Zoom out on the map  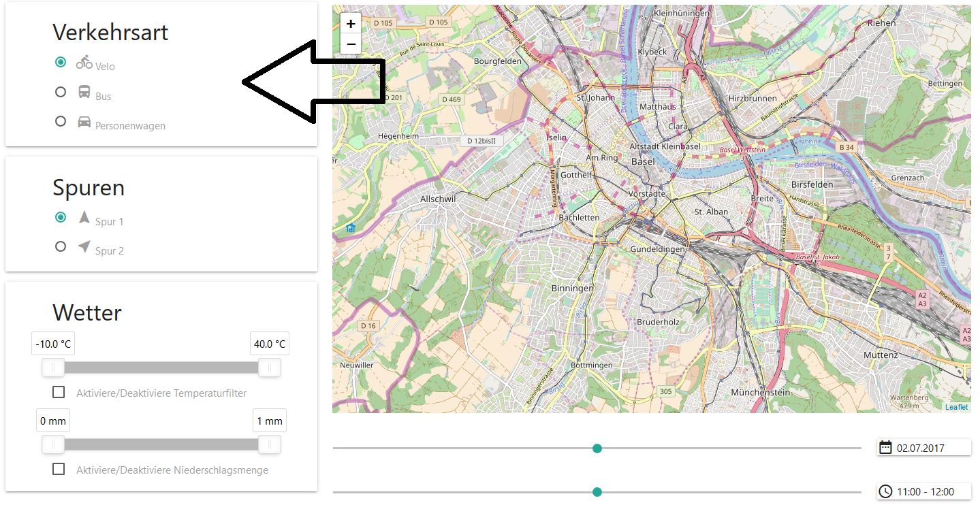pyautogui.click(x=351, y=44)
